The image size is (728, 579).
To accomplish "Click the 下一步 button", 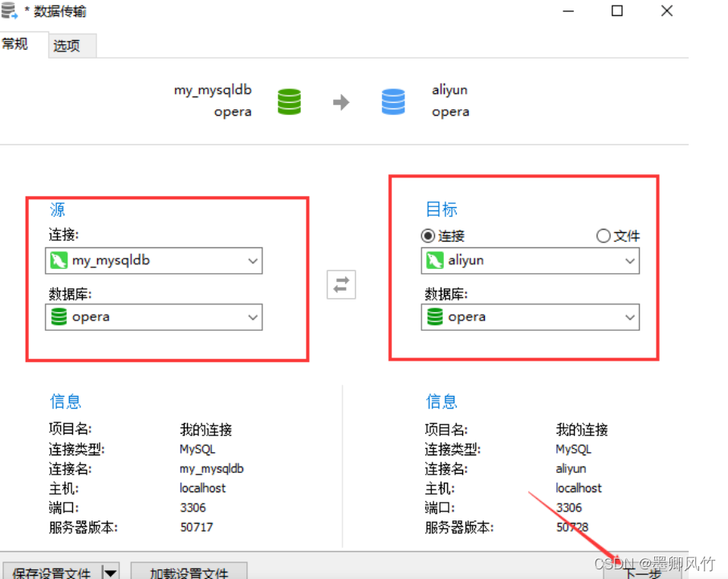I will click(645, 573).
